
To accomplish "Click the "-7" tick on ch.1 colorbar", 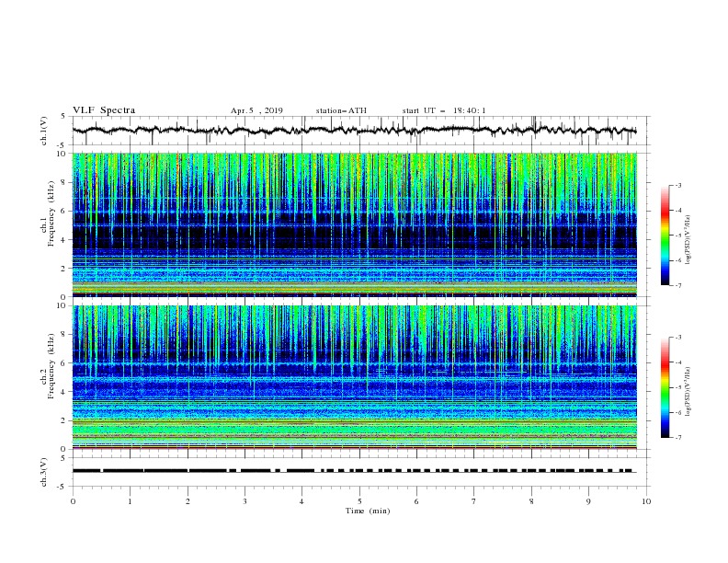I will pyautogui.click(x=677, y=286).
